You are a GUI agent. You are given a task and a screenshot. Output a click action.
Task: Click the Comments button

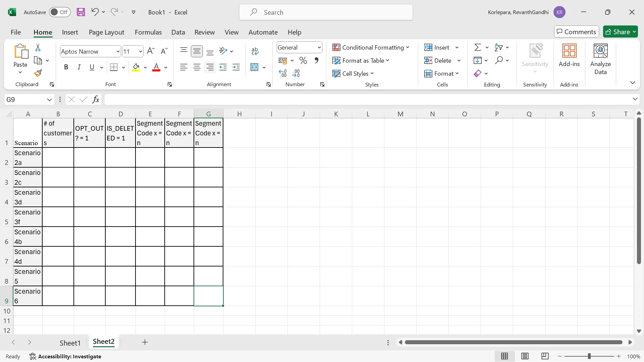576,32
